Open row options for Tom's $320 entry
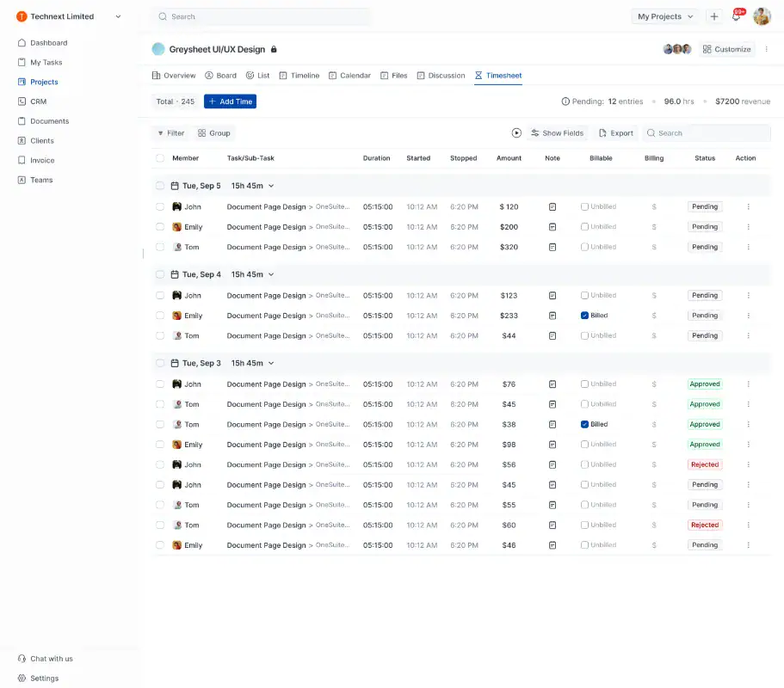This screenshot has width=784, height=688. pyautogui.click(x=748, y=247)
